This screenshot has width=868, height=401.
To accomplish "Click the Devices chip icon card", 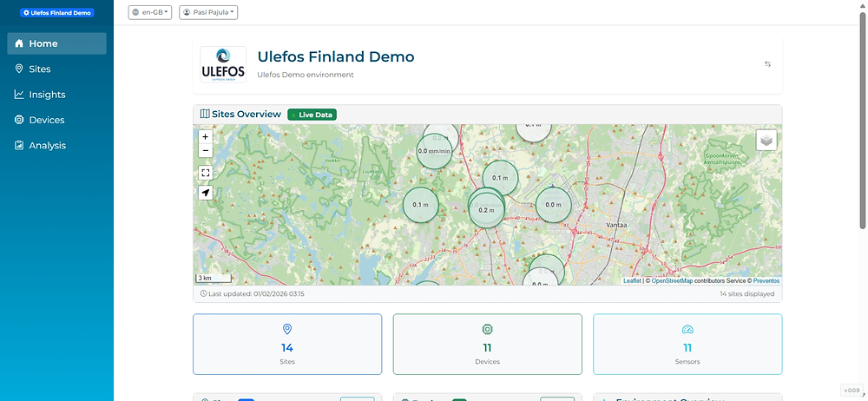I will 487,330.
